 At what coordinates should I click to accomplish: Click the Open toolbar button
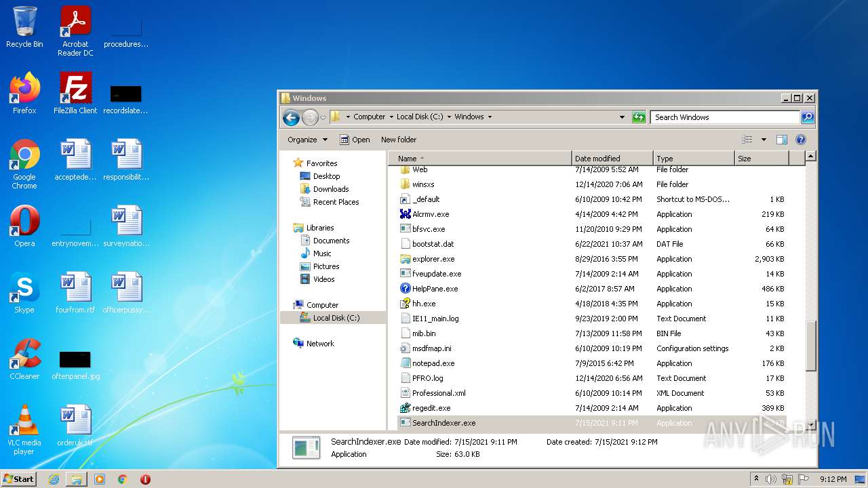tap(355, 140)
